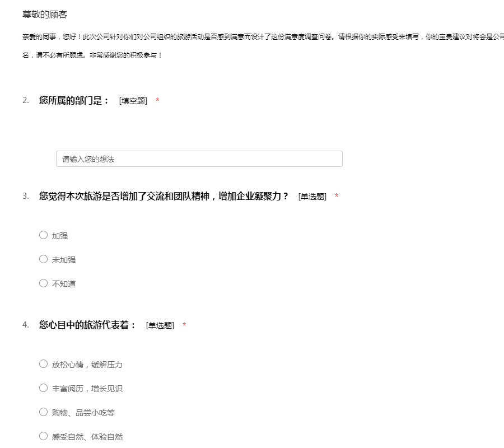Screen dimensions: 504x448
Task: Select the 不知道 radio button
Action: pos(43,283)
